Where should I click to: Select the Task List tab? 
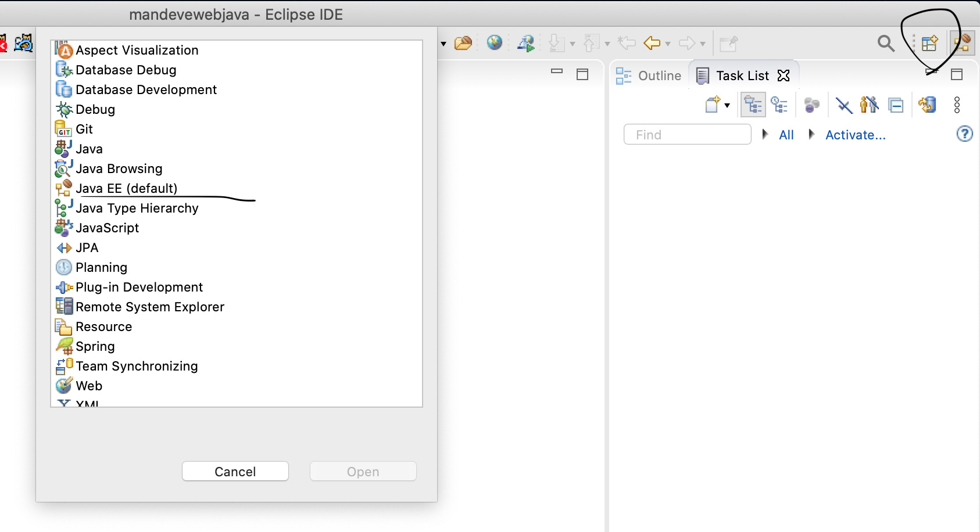(742, 76)
